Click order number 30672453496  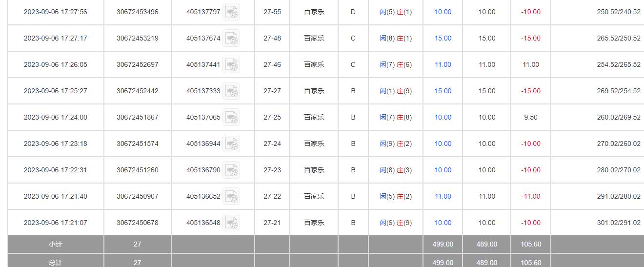[137, 12]
